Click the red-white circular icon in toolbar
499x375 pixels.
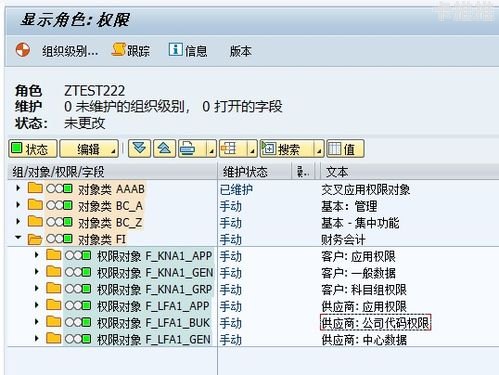(x=23, y=50)
